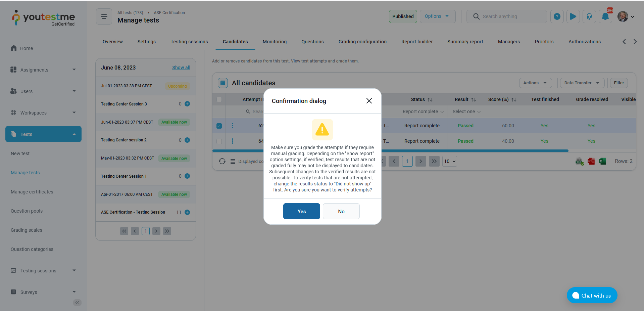Switch to the Monitoring tab
Viewport: 644px width, 311px height.
(275, 42)
